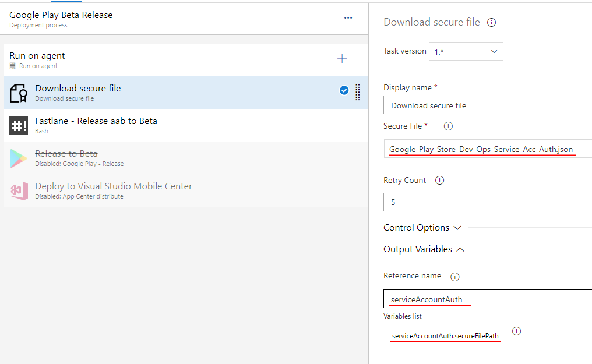Click the blue checkmark on the Download secure file task
The image size is (592, 364).
click(344, 90)
